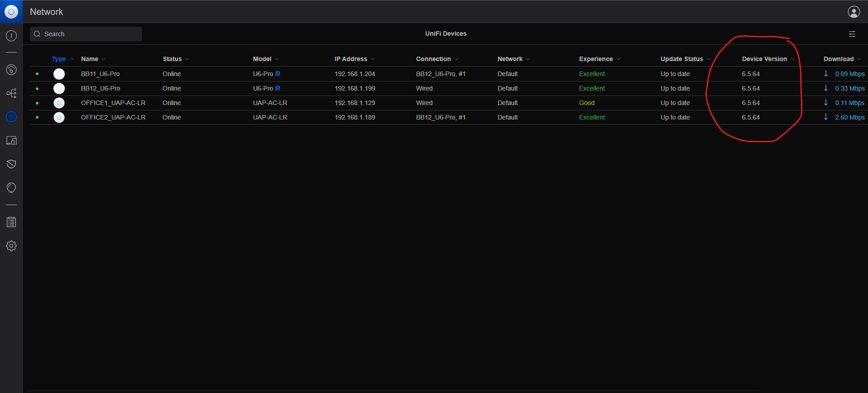
Task: Click the BB12_U6-Pro access point icon
Action: pyautogui.click(x=59, y=88)
